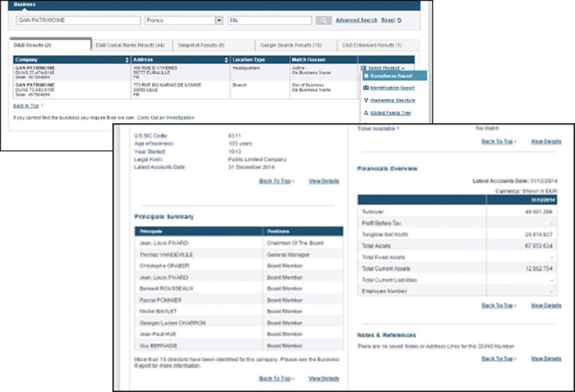This screenshot has height=392, width=575.
Task: Open View Details under Latest Accounts Date
Action: [324, 181]
